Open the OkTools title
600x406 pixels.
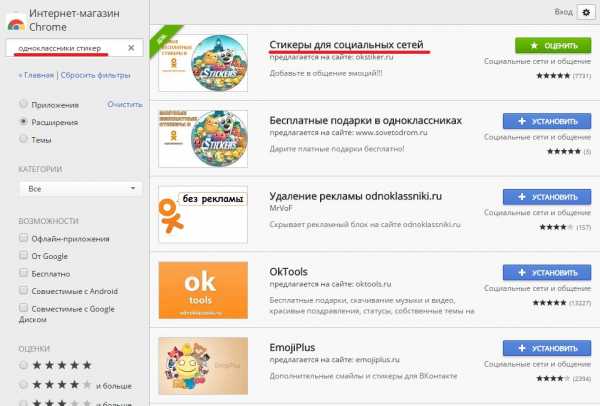click(289, 272)
